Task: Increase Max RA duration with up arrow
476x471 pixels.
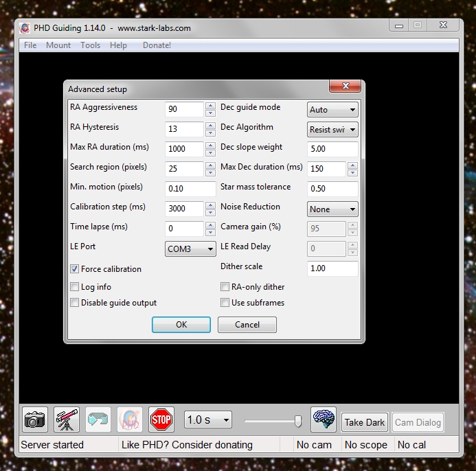Action: [210, 146]
